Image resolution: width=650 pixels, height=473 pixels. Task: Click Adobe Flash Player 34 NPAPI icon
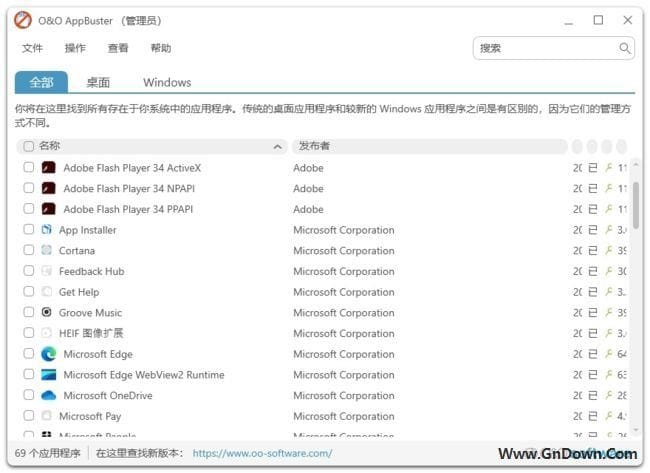click(x=49, y=188)
